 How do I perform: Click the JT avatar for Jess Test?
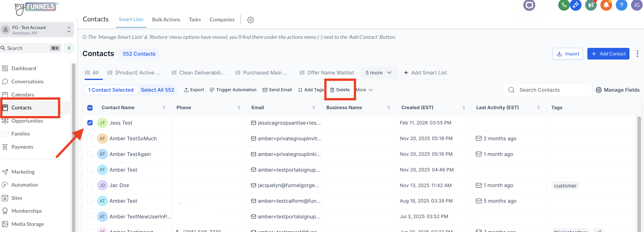102,123
